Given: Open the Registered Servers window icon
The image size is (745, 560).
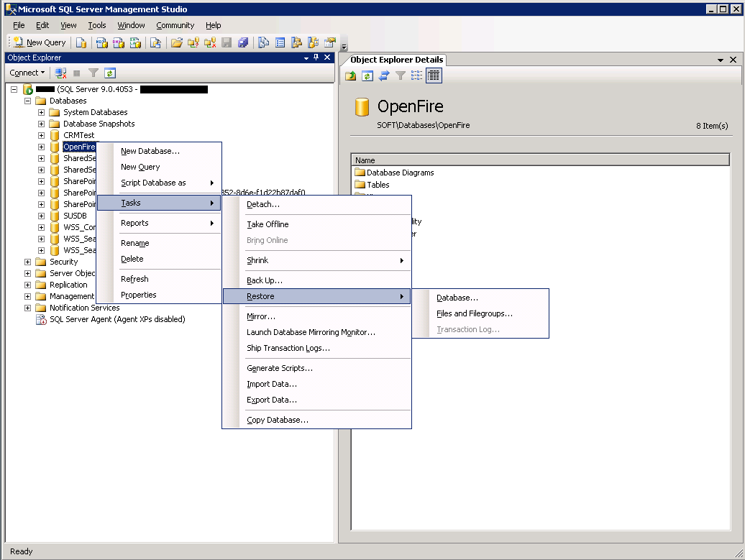Looking at the screenshot, I should click(264, 42).
